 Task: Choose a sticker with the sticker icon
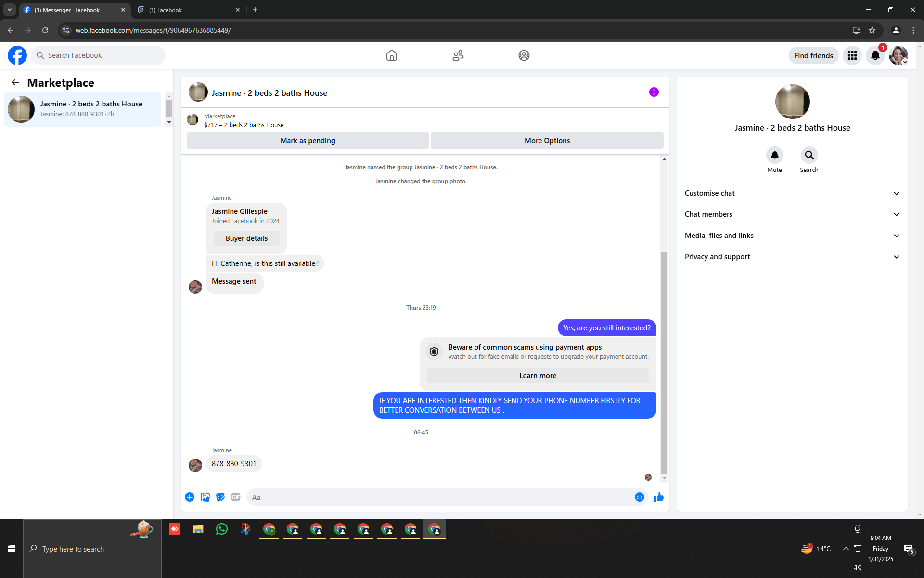[x=220, y=497]
